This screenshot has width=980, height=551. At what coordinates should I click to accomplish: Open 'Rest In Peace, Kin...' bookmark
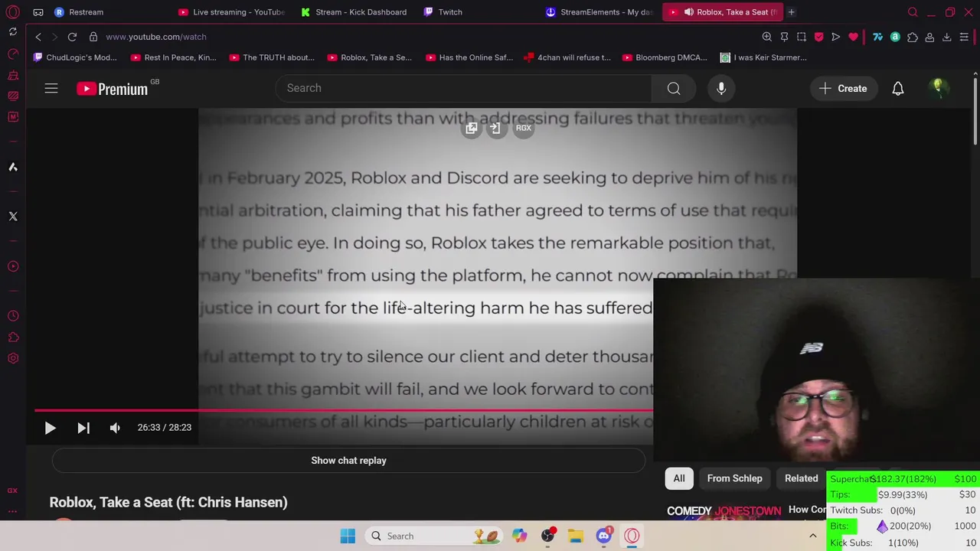[x=174, y=57]
